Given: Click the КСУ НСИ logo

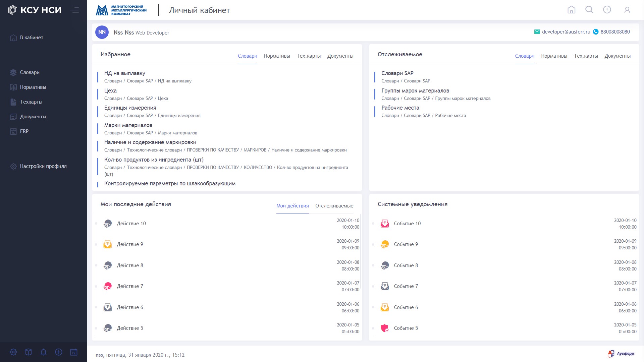Looking at the screenshot, I should [35, 10].
